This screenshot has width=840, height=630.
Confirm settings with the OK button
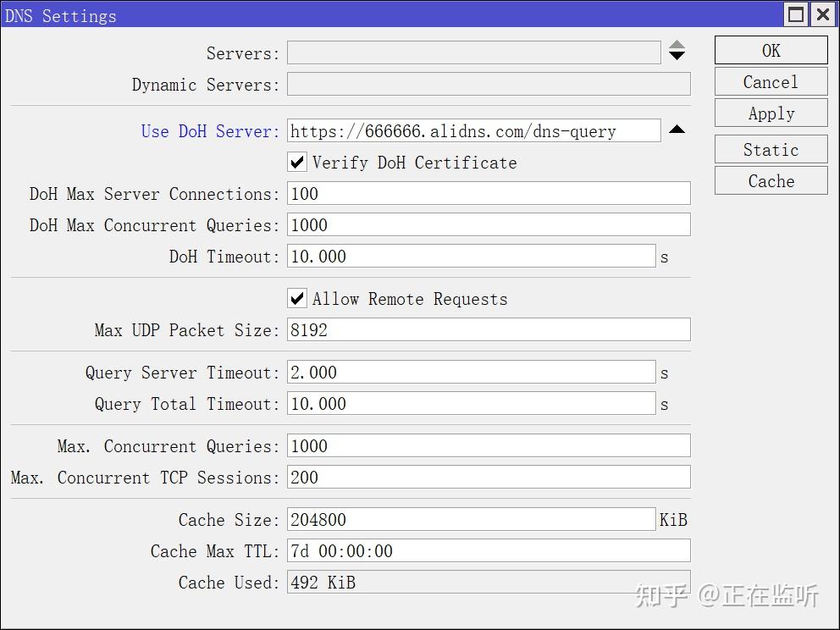pyautogui.click(x=770, y=50)
